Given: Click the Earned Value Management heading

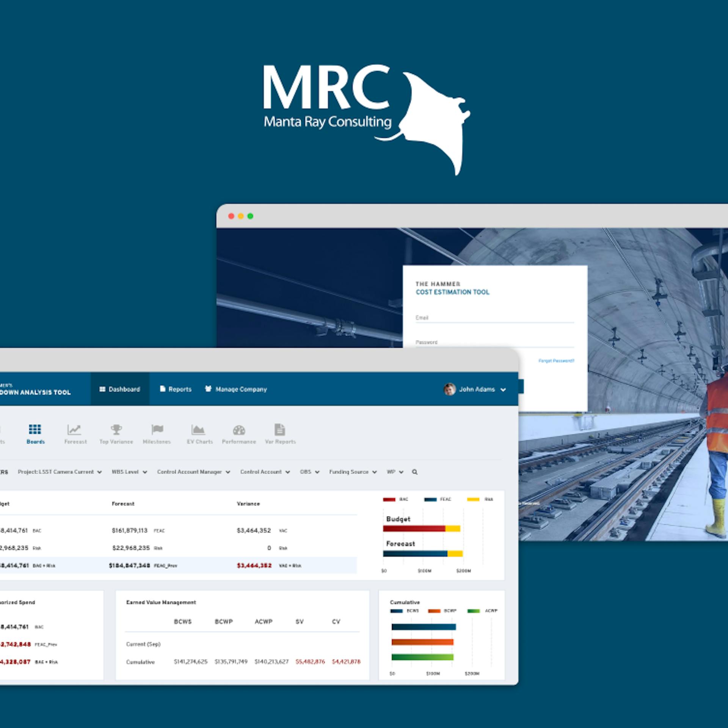Looking at the screenshot, I should click(x=161, y=602).
